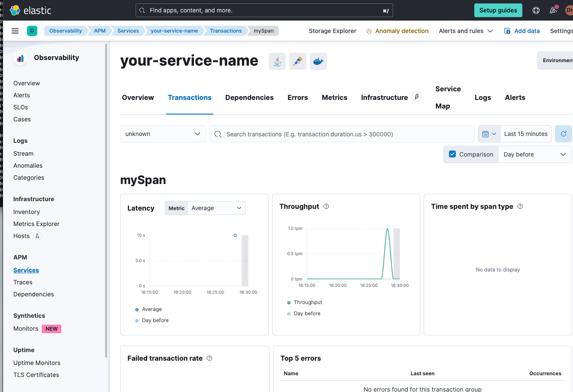The image size is (573, 392).
Task: Click the Throughput info tooltip icon
Action: (326, 206)
